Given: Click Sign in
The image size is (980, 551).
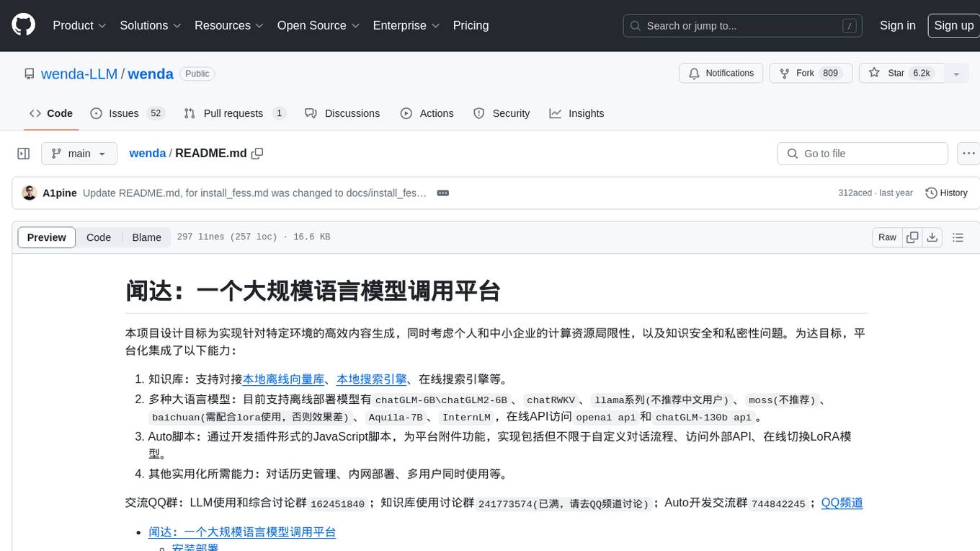Looking at the screenshot, I should (898, 25).
